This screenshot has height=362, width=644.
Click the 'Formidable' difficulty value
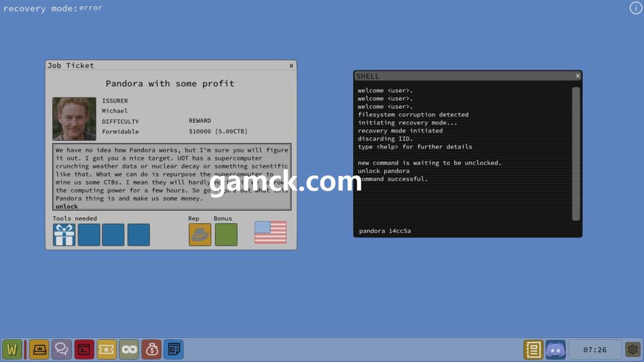(x=120, y=132)
